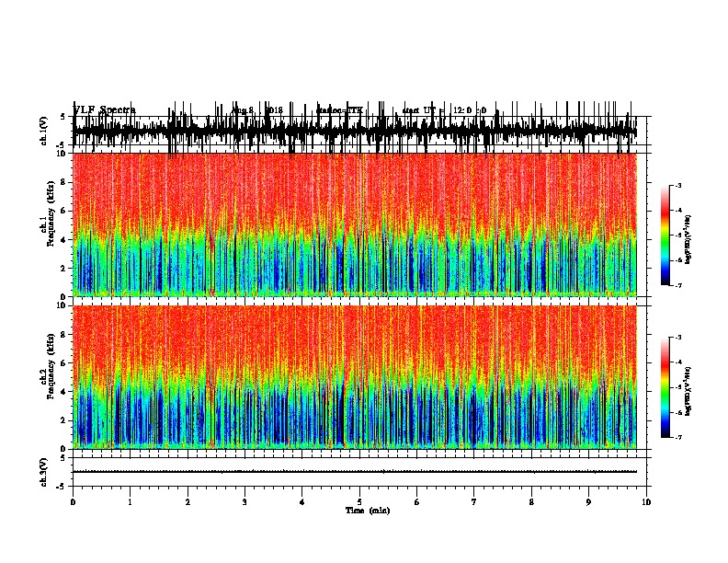Click ch.2 spectrogram frequency tick "8"

64,335
